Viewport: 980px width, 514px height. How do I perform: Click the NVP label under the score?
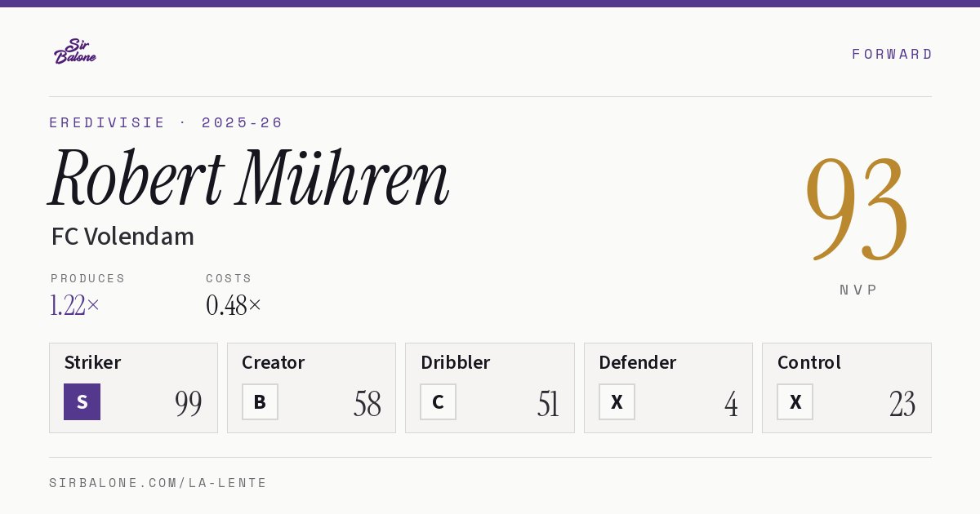tap(858, 290)
